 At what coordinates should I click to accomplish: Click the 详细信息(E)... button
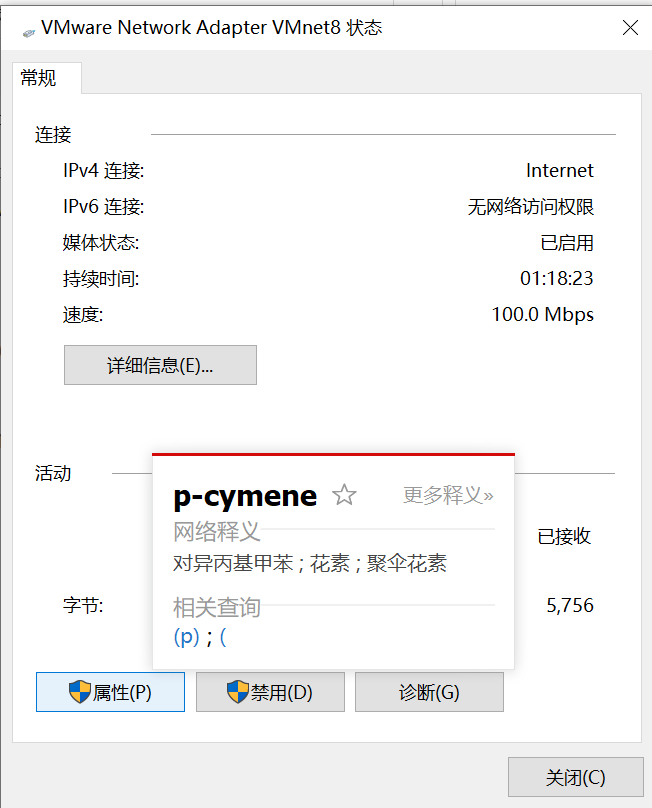click(160, 365)
